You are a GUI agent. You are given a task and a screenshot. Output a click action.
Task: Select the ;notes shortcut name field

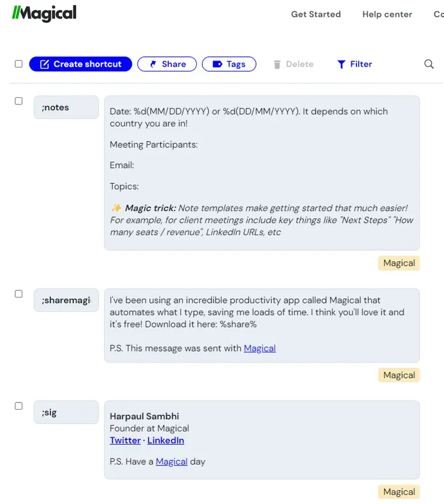click(x=66, y=107)
